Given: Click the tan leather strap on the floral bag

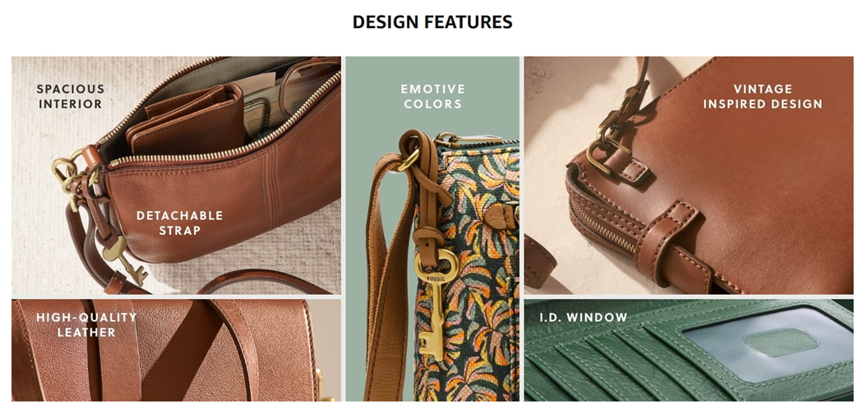Looking at the screenshot, I should [x=387, y=277].
